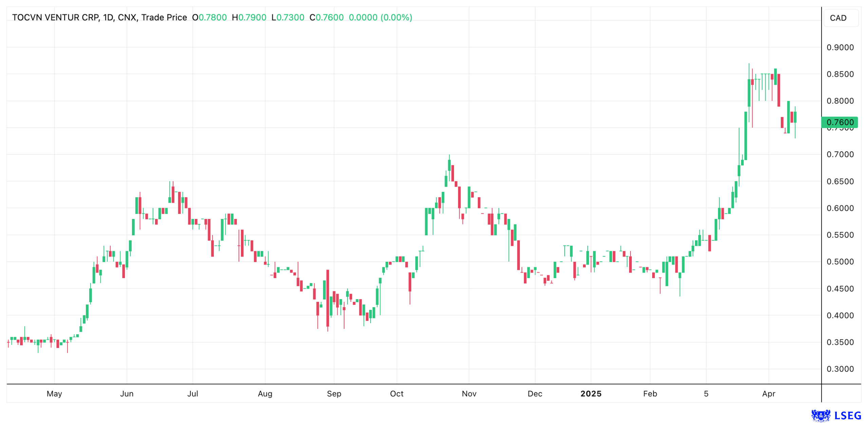Click the Apr label on time axis
Screen dimensions: 868x423
pos(768,393)
